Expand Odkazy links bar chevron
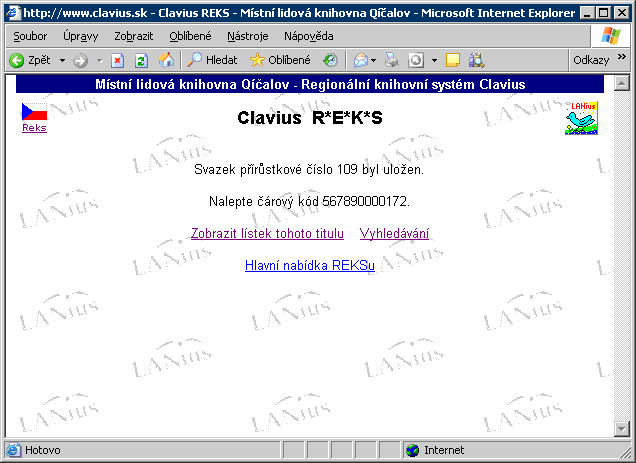The width and height of the screenshot is (636, 463). pos(622,56)
